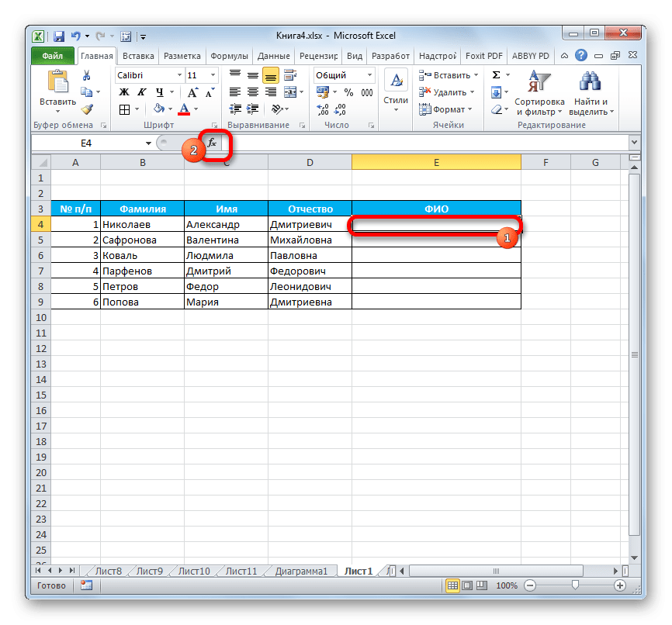The height and width of the screenshot is (625, 672).
Task: Click the Wrap Text icon
Action: (x=290, y=75)
